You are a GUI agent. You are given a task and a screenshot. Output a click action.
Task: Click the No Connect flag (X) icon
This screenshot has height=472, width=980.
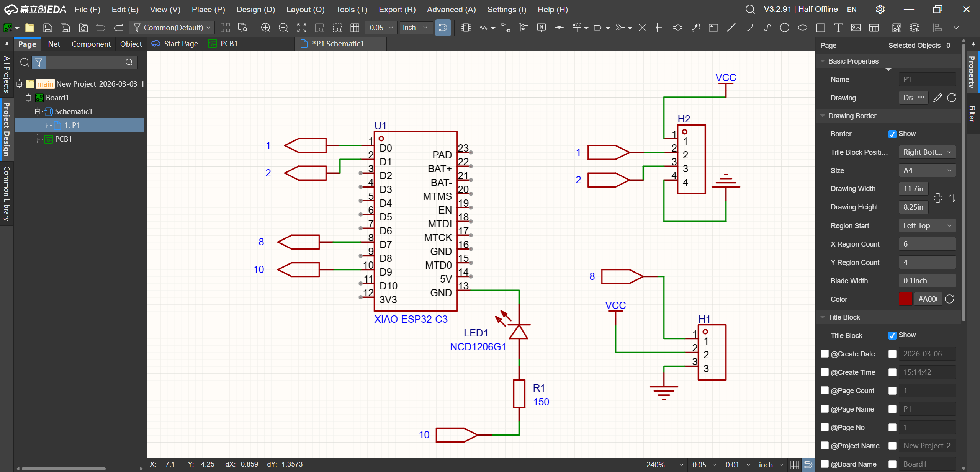click(x=642, y=28)
